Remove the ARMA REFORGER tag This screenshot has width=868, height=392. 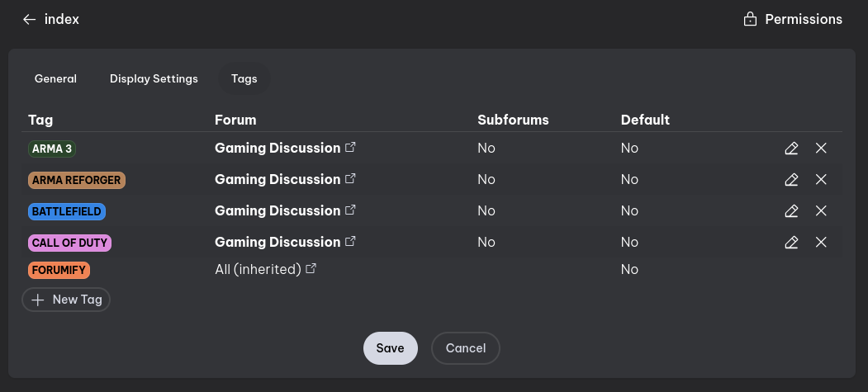pyautogui.click(x=821, y=180)
